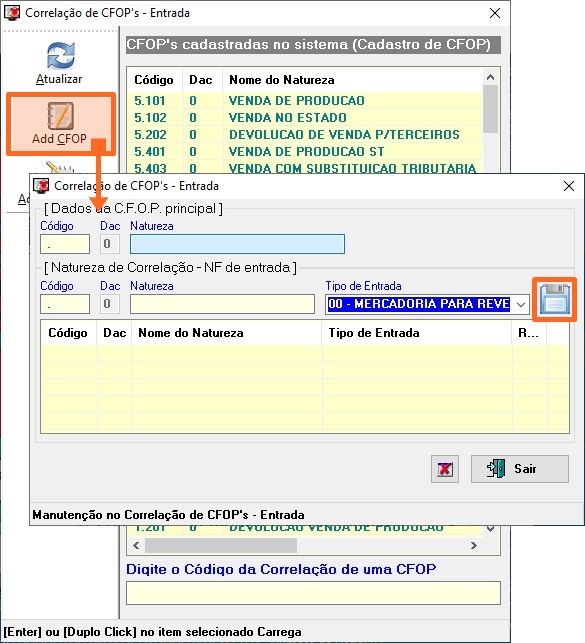Click the Atualizar refresh icon
The image size is (585, 643).
click(x=60, y=56)
